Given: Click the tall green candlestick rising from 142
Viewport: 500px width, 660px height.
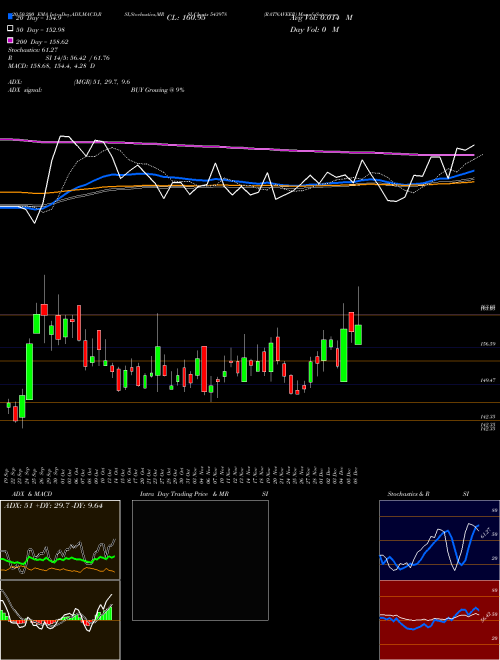Looking at the screenshot, I should (29, 372).
